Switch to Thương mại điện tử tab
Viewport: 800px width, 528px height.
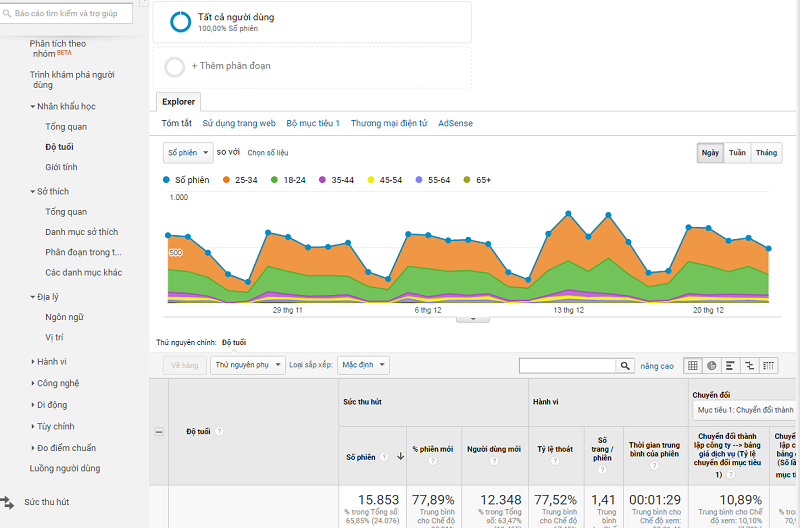coord(389,124)
